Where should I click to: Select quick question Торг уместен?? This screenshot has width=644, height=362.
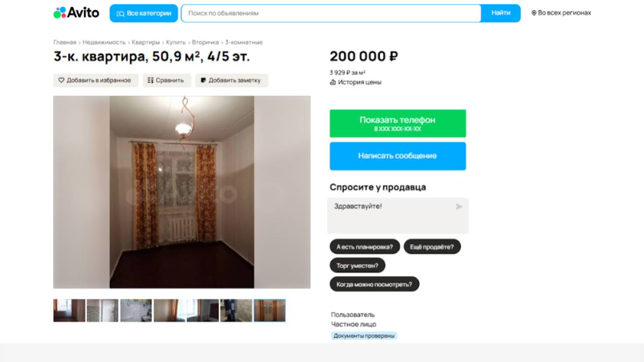click(357, 265)
